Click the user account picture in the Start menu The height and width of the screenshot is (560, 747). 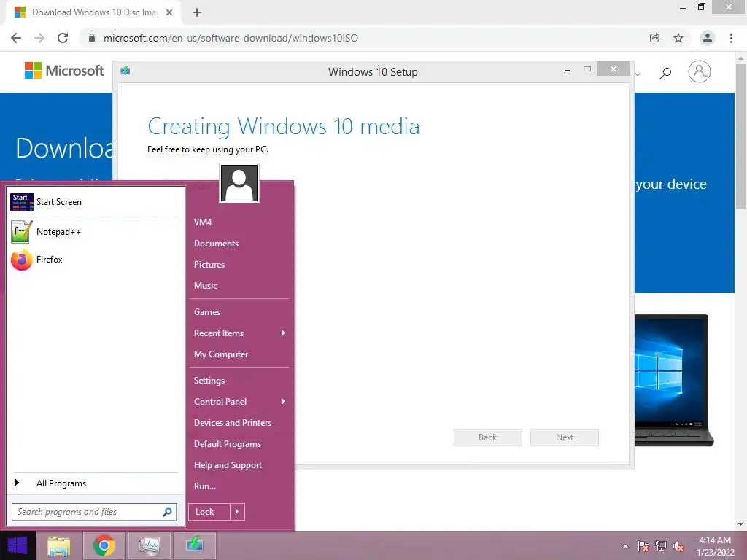pyautogui.click(x=239, y=183)
